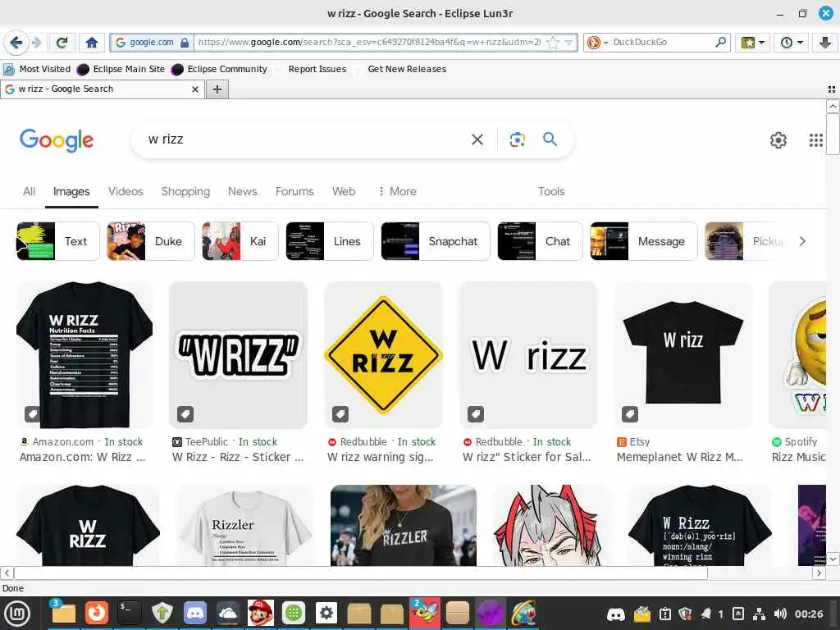This screenshot has height=630, width=840.
Task: Open the TeePublic "W RIZZ" sticker image
Action: 239,355
